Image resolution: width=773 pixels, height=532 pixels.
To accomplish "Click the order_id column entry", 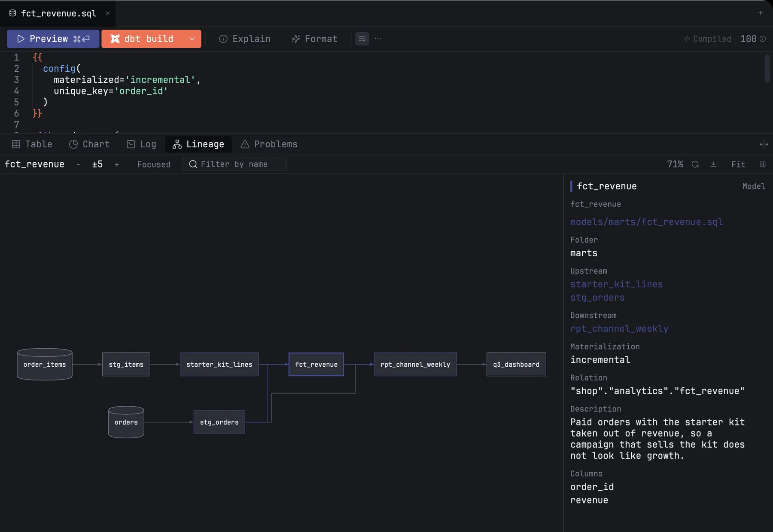I will coord(592,487).
